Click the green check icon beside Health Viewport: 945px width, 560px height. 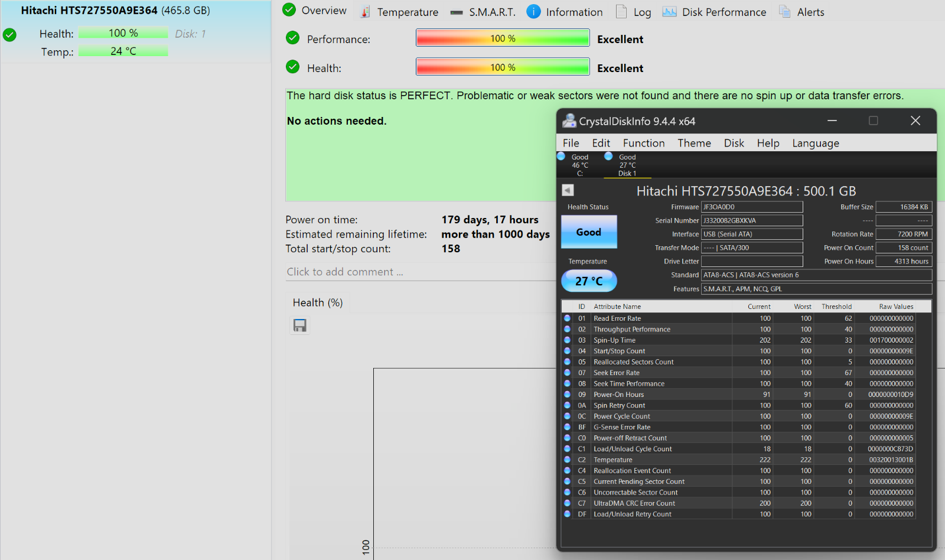coord(292,67)
